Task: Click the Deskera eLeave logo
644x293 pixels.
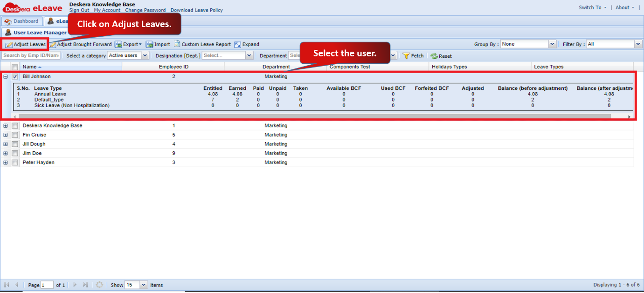Action: pyautogui.click(x=33, y=8)
